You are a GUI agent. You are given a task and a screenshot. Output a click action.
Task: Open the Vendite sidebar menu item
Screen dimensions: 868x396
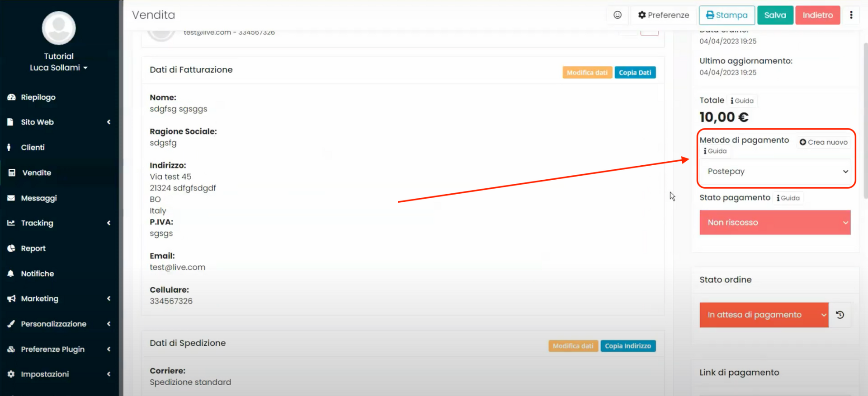click(x=37, y=172)
